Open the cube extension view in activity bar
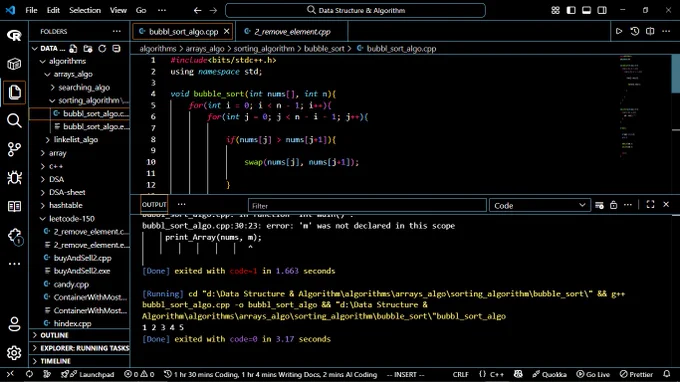The width and height of the screenshot is (680, 382). (14, 64)
